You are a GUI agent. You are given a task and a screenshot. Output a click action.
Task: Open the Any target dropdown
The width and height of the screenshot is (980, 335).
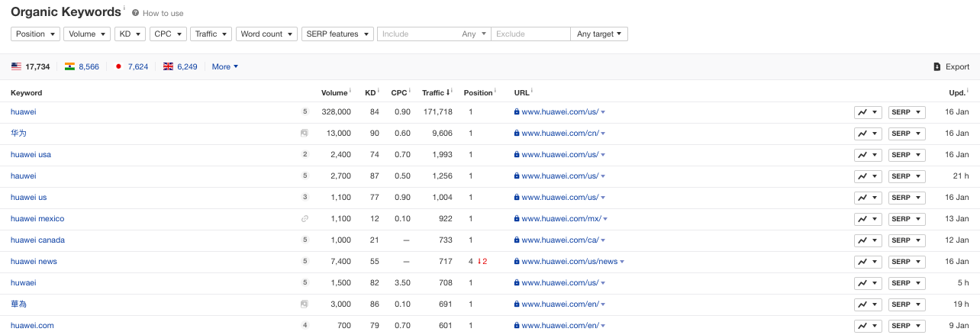point(599,34)
